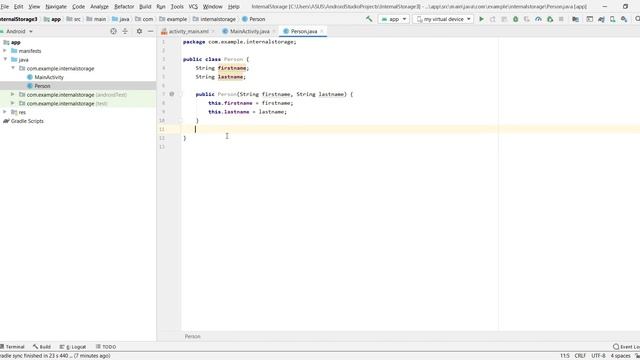The image size is (640, 360).
Task: Open the Edit menu
Action: 18,7
